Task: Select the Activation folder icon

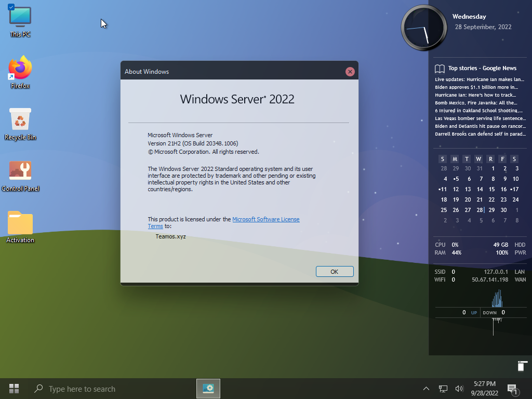Action: point(20,223)
